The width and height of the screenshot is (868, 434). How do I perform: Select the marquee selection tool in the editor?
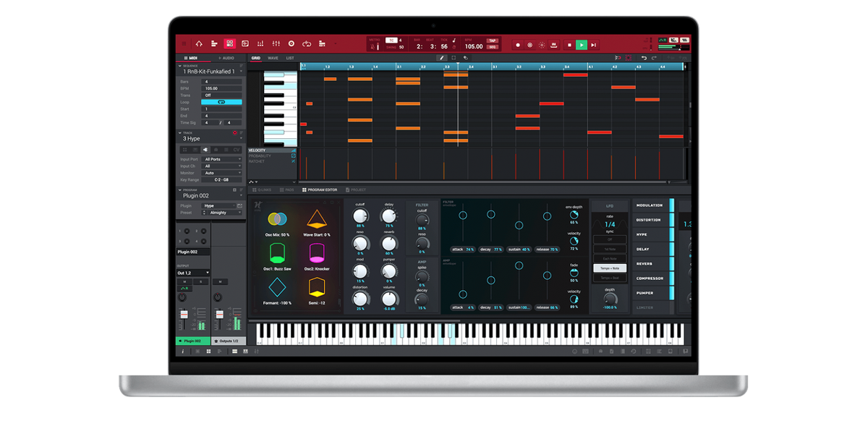pos(454,56)
